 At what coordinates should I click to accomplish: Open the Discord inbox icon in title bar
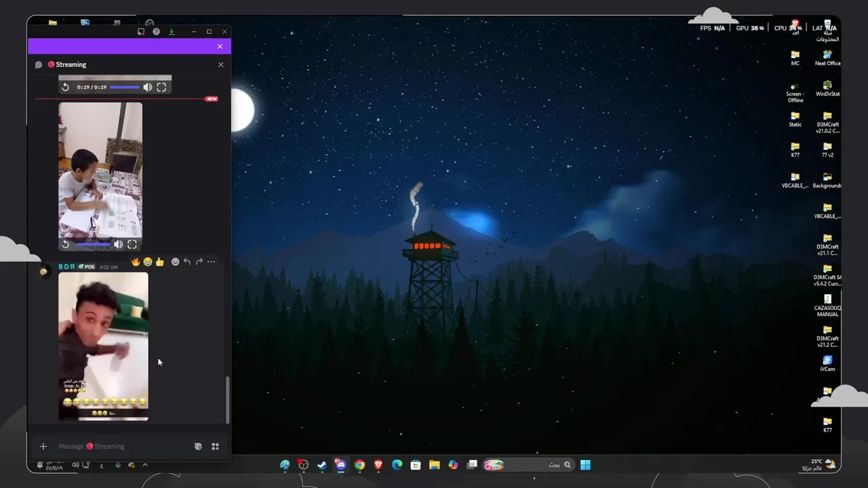[141, 32]
